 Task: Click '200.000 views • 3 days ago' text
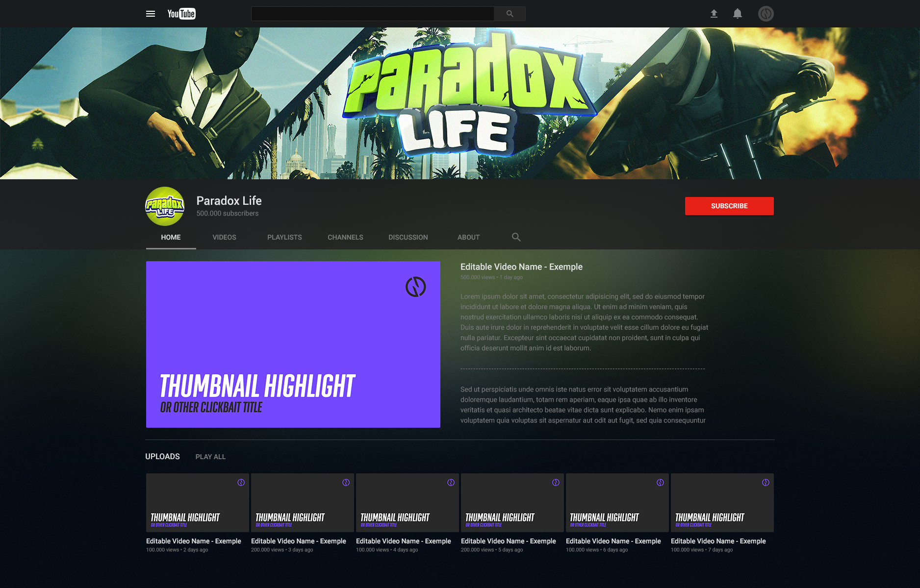tap(282, 550)
